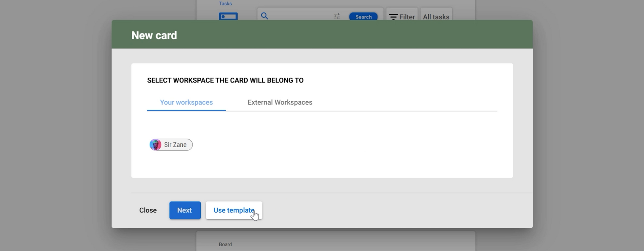Click the Filter button label
The width and height of the screenshot is (644, 251).
click(407, 17)
